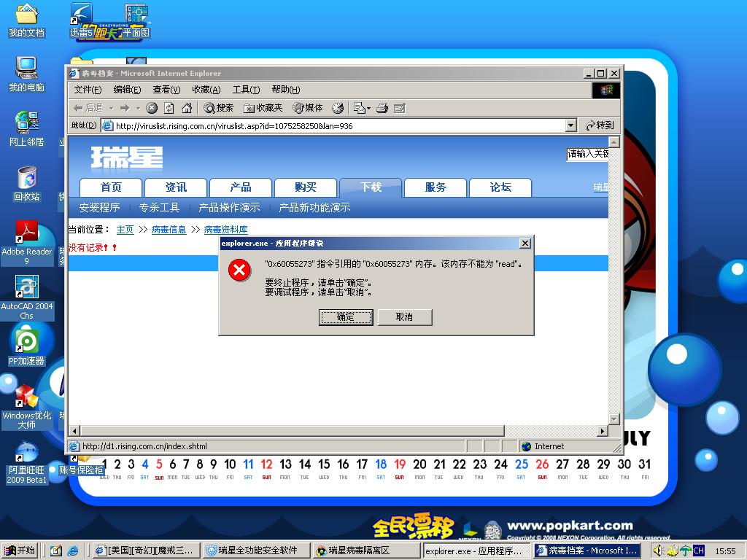
Task: Click the URL address input field
Action: [x=333, y=125]
